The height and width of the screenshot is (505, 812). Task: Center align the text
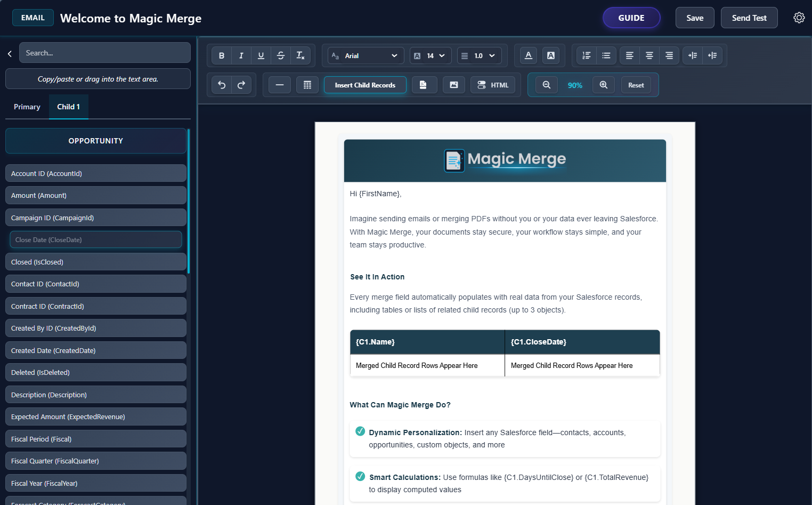(x=649, y=55)
